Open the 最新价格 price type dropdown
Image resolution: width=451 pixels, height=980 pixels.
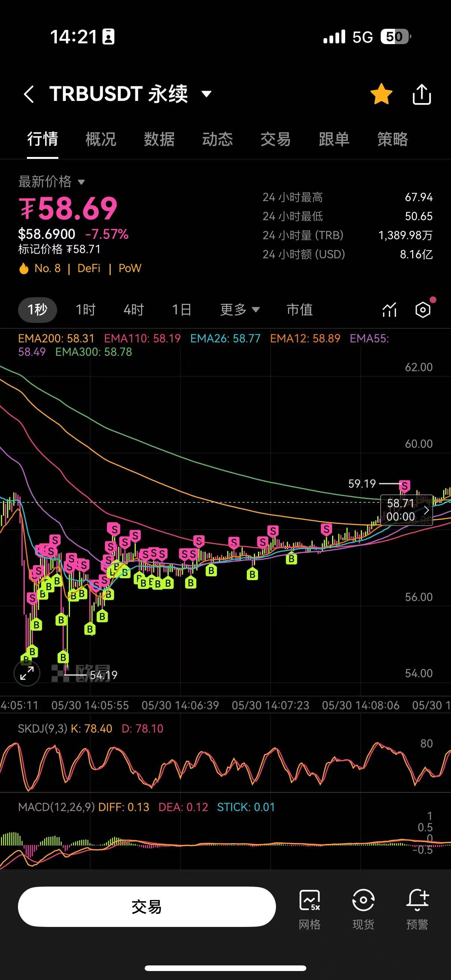point(51,182)
